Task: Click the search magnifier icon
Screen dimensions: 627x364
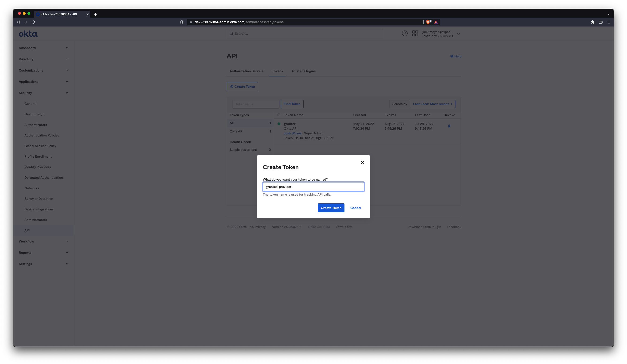Action: click(x=231, y=33)
